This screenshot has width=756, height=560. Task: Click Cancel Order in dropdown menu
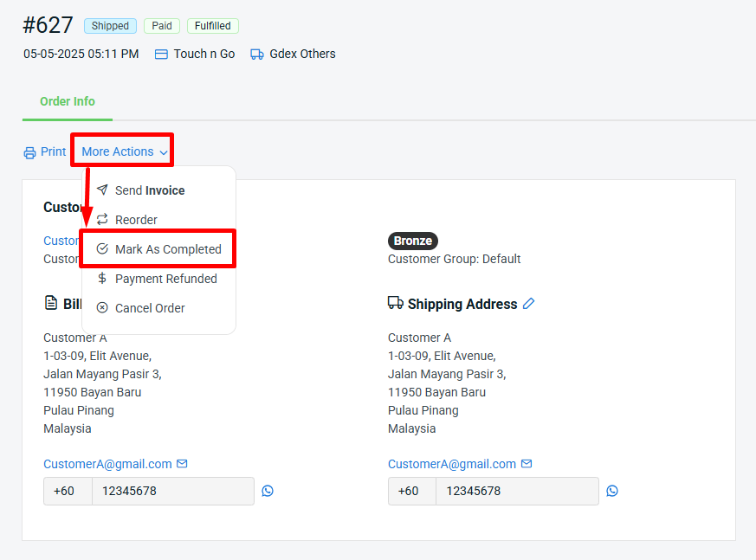click(x=149, y=308)
